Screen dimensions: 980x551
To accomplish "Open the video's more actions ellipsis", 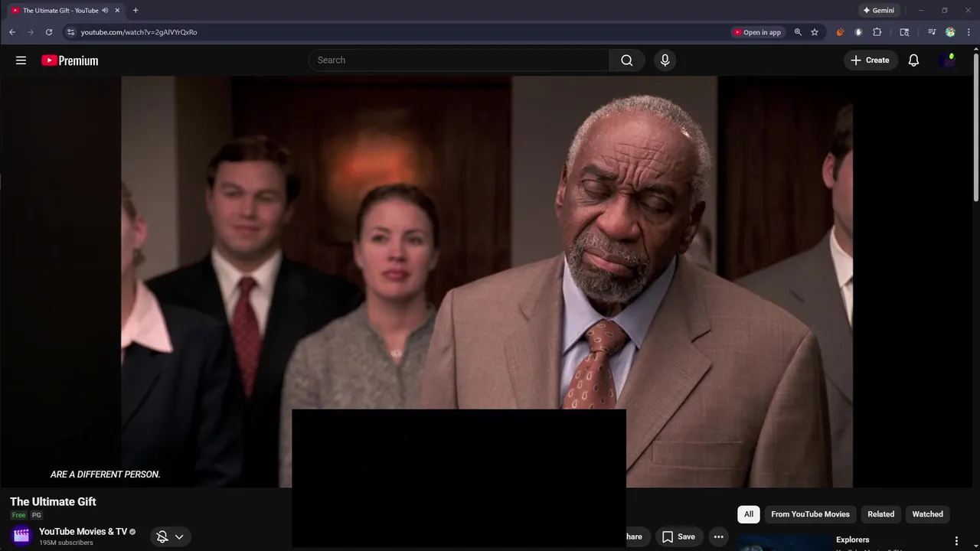I will point(718,536).
